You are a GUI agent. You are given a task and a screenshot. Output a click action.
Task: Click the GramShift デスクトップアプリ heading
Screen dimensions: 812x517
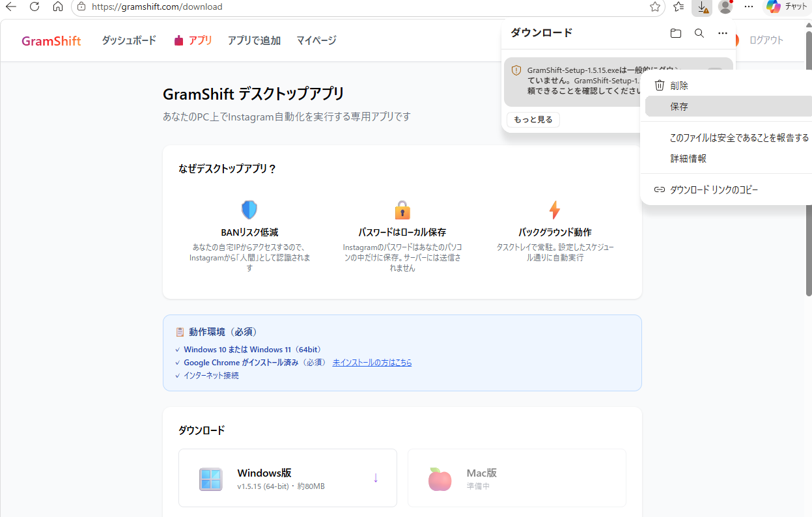coord(253,94)
